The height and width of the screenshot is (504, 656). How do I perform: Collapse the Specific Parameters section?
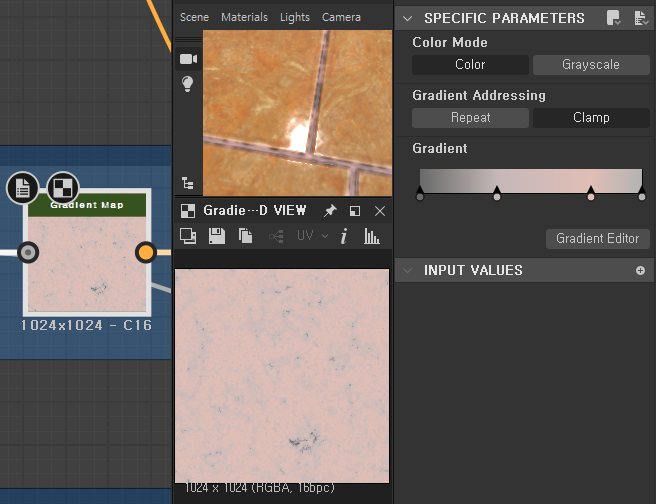(x=407, y=18)
